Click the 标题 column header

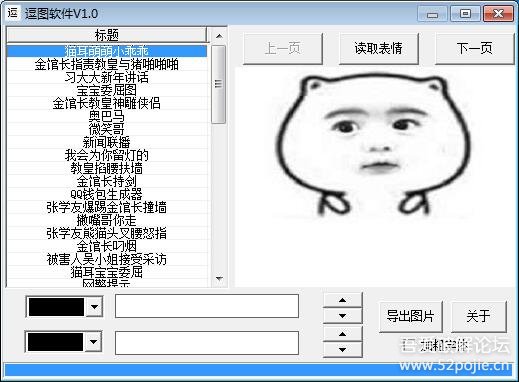(107, 35)
